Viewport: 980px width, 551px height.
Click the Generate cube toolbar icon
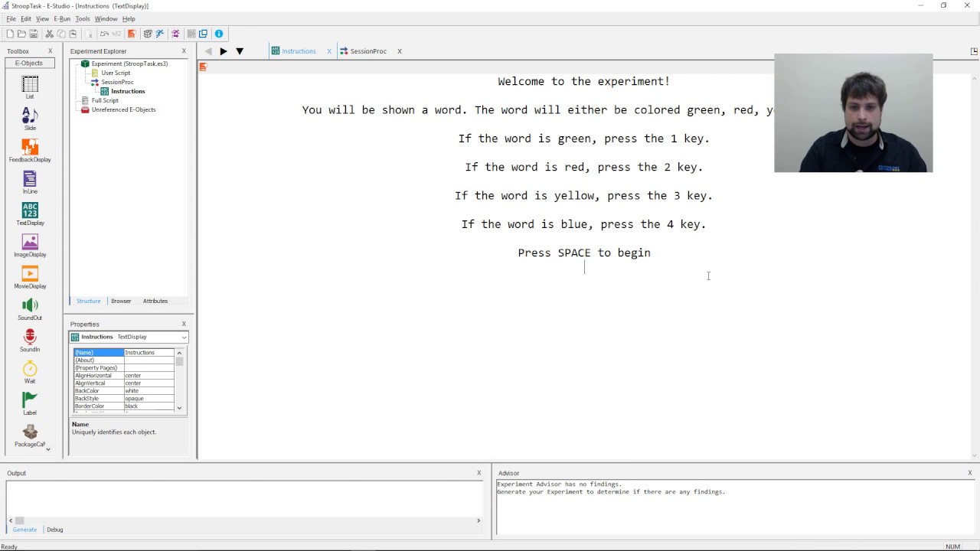(148, 34)
